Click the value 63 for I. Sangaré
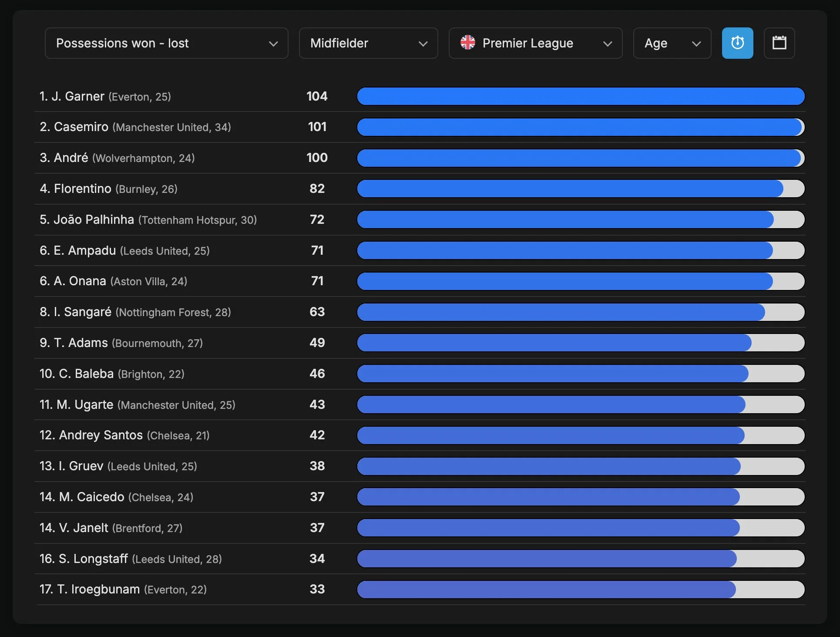 (317, 312)
